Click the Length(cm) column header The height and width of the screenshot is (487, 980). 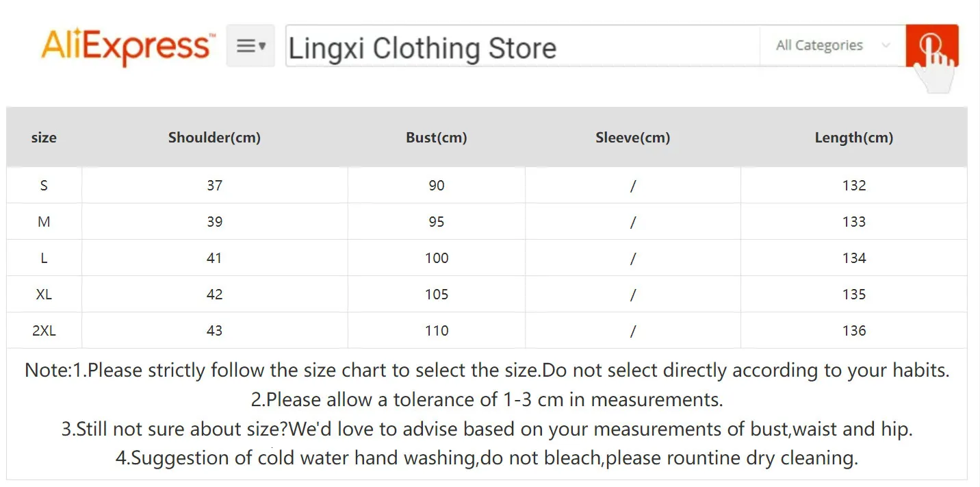tap(853, 138)
